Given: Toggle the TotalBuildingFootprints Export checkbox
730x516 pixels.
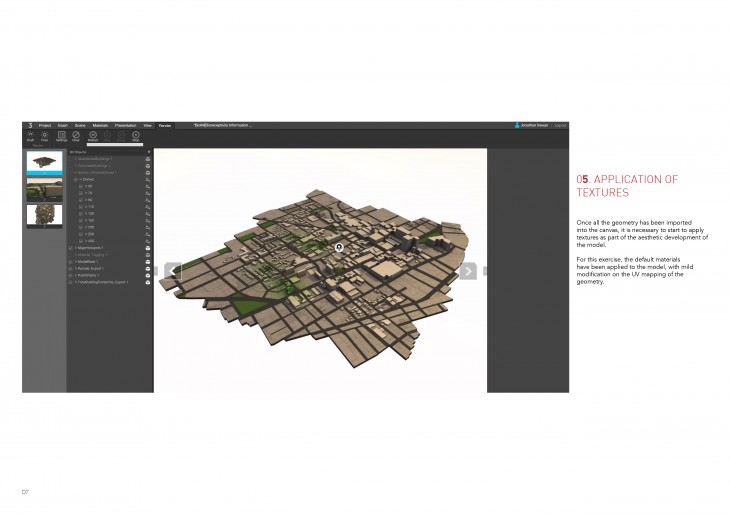Looking at the screenshot, I should [x=70, y=283].
